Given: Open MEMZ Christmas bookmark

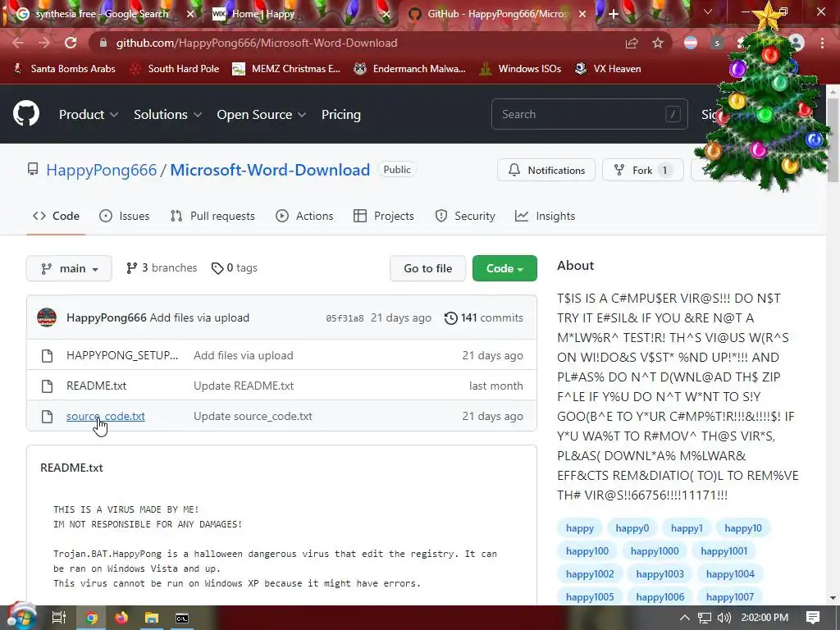Looking at the screenshot, I should 286,69.
